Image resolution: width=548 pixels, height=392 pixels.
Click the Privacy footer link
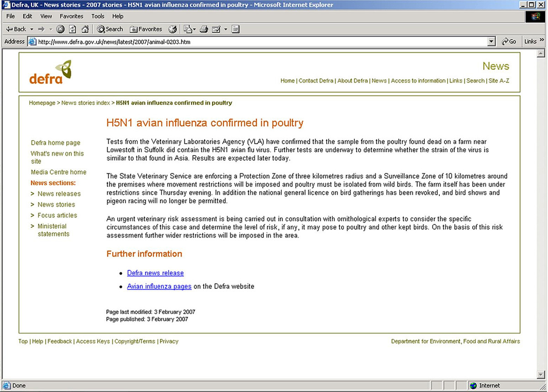[169, 341]
